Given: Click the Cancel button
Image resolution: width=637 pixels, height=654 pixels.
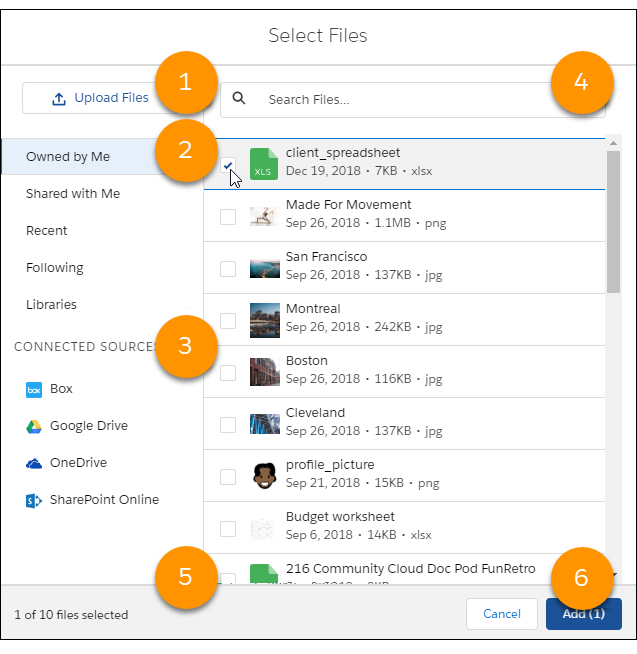Looking at the screenshot, I should pyautogui.click(x=501, y=614).
